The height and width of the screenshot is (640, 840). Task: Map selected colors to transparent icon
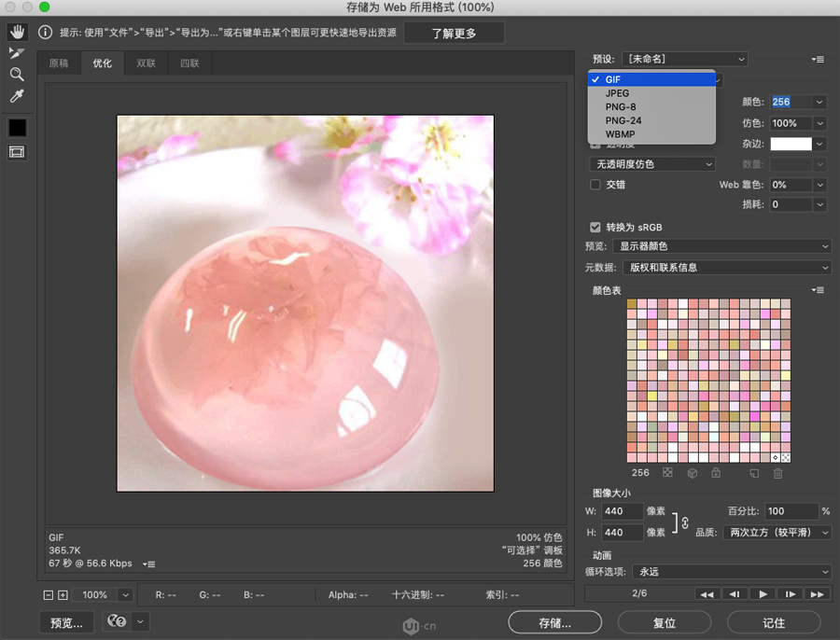(667, 473)
